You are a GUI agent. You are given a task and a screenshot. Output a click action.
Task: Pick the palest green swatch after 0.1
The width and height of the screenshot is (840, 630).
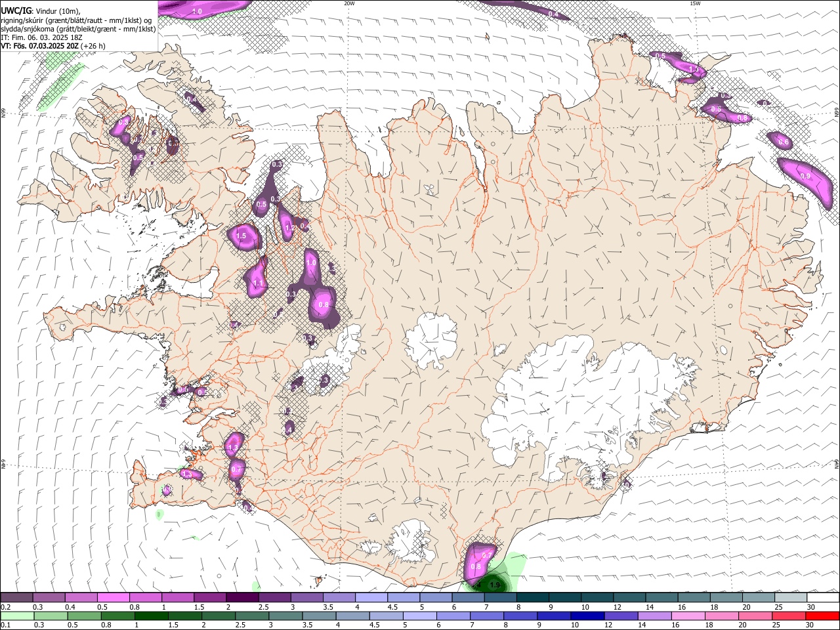(17, 616)
